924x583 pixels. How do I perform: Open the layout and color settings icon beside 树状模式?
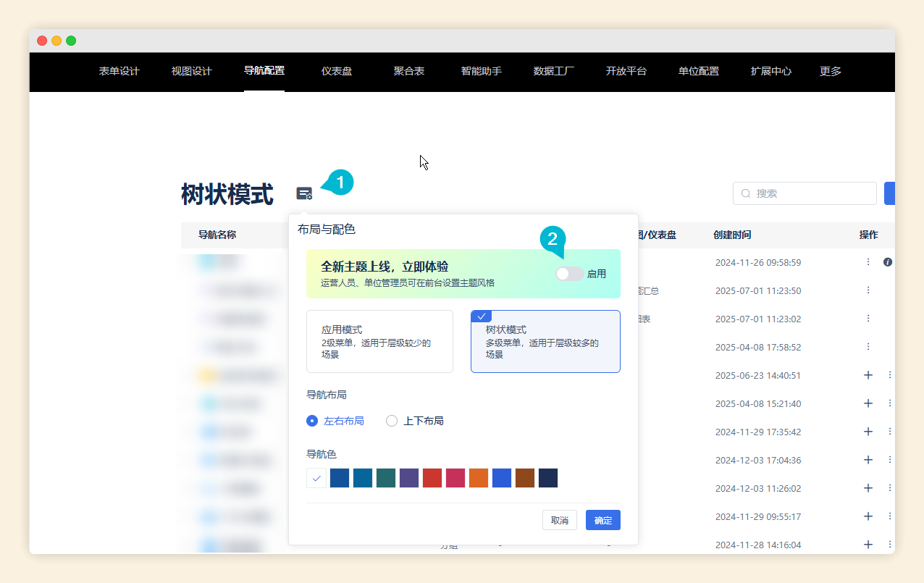(304, 193)
